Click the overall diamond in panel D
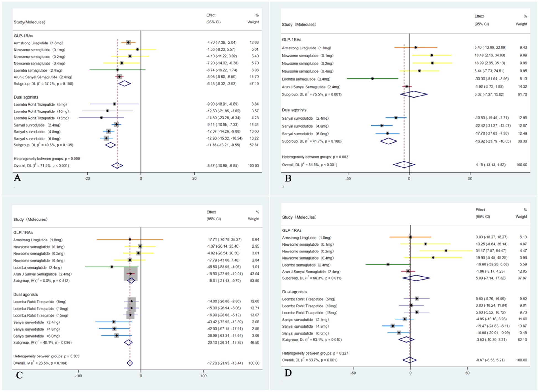539x392 pixels. [410, 360]
